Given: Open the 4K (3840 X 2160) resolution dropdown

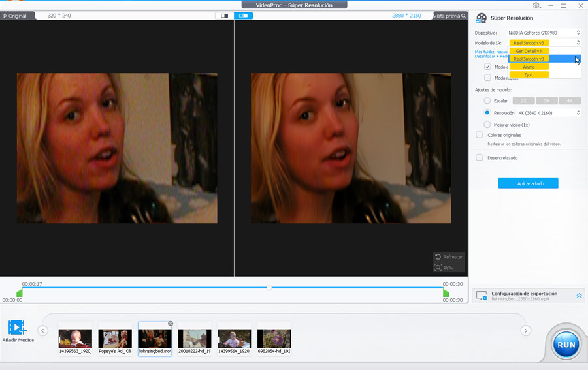Looking at the screenshot, I should tap(549, 113).
